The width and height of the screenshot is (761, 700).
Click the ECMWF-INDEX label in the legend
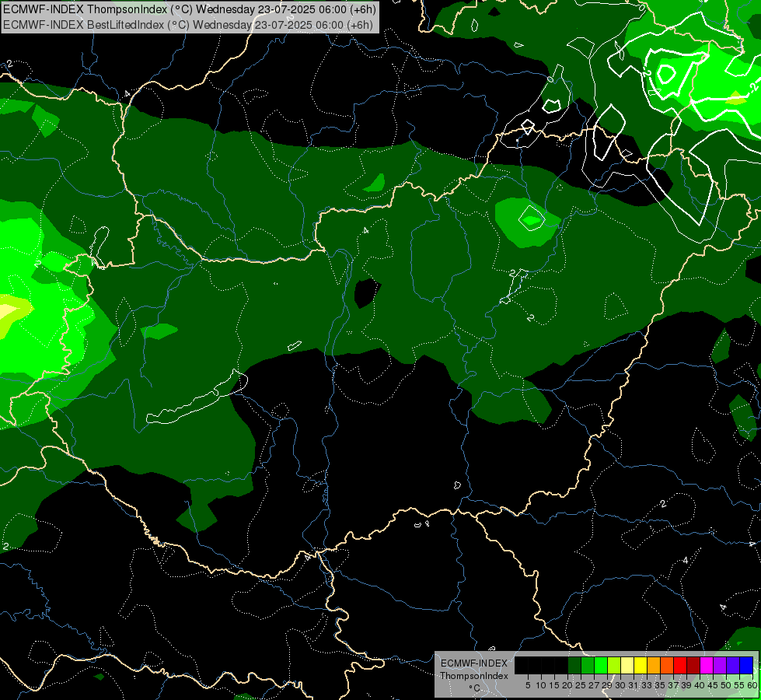point(473,663)
